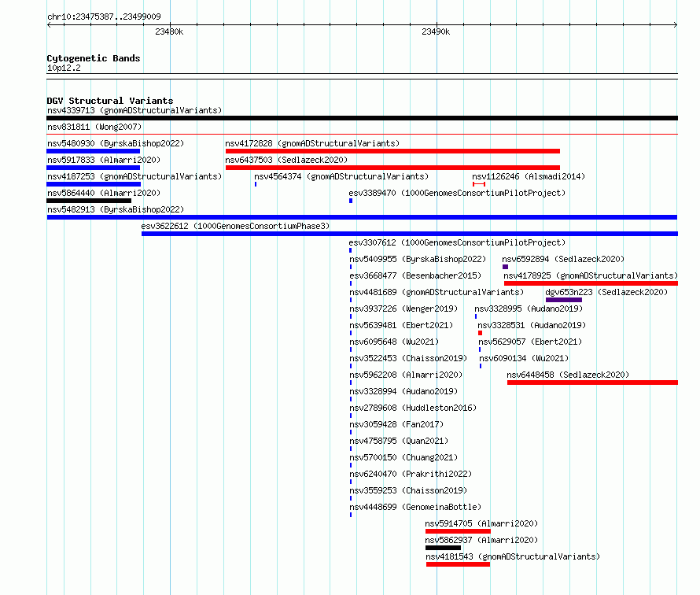Select the nsv1126246 red bracket glyph
Screen dimensions: 700x595
click(x=478, y=184)
